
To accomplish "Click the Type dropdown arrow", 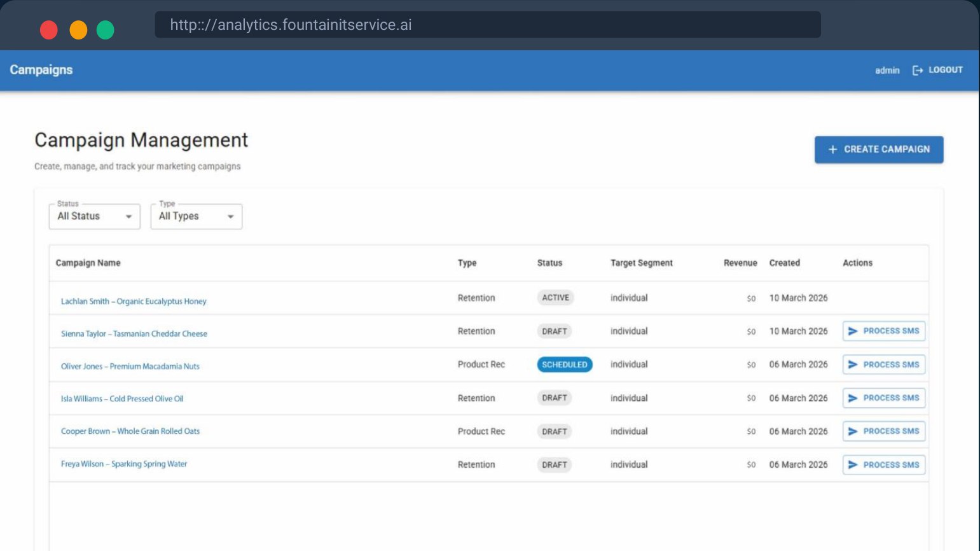I will [230, 217].
